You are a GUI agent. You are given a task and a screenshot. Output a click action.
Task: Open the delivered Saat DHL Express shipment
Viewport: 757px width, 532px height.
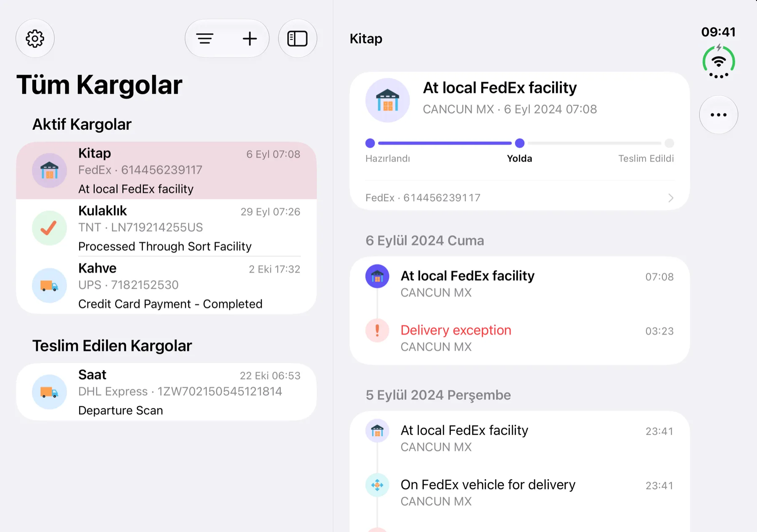[167, 392]
